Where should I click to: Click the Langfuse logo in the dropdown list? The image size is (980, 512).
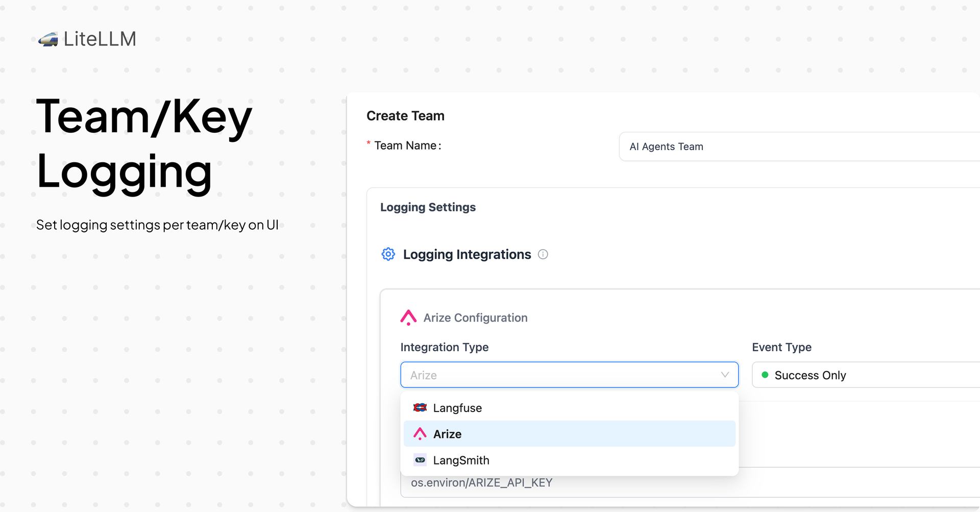click(x=420, y=407)
